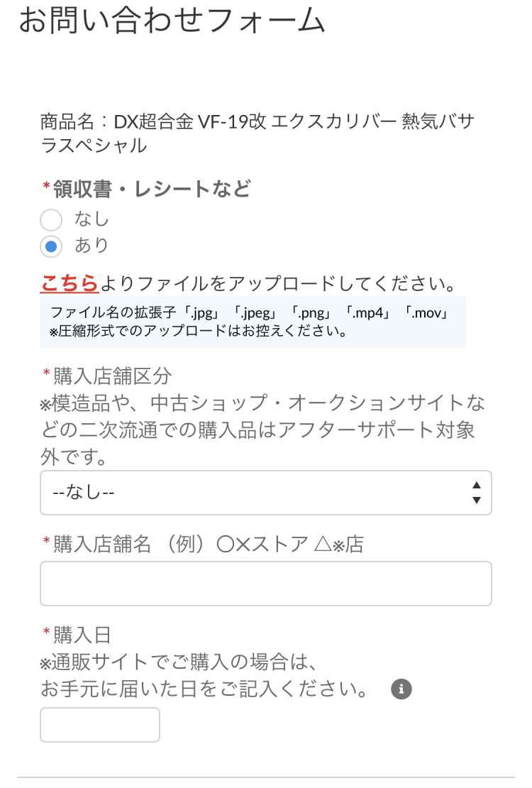Click the file extension notice box
The height and width of the screenshot is (788, 532).
253,322
